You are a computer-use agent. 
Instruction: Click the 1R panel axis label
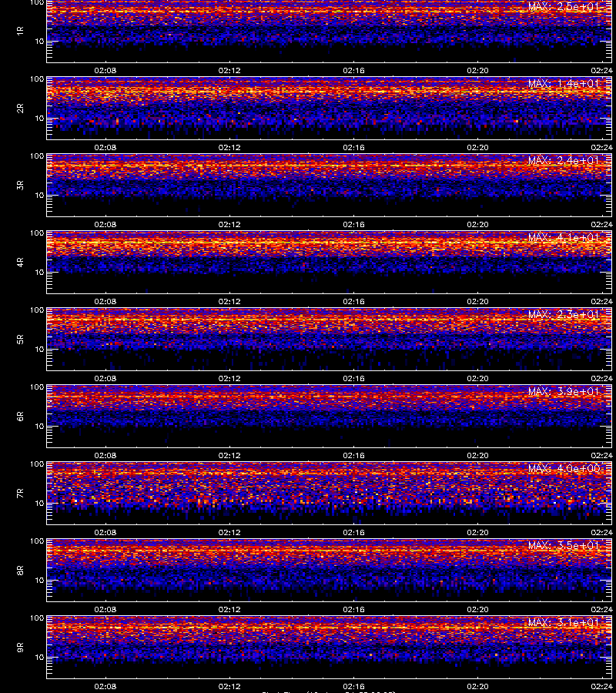click(x=20, y=31)
